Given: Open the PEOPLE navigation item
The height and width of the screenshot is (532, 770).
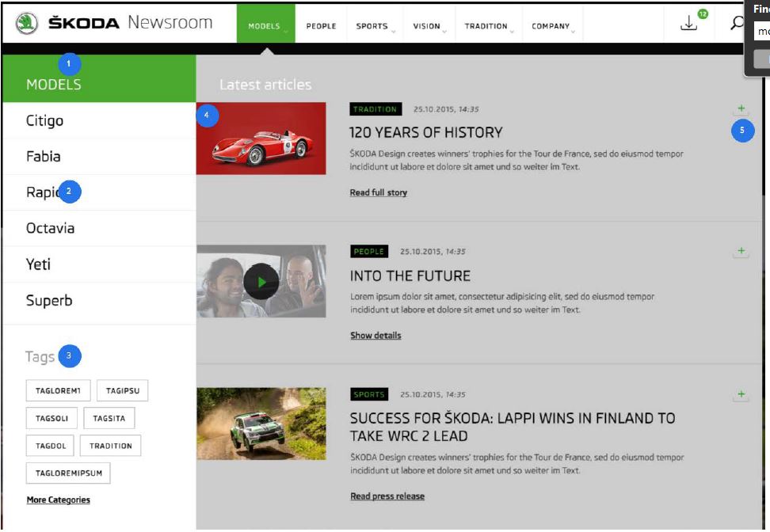Looking at the screenshot, I should [x=321, y=26].
